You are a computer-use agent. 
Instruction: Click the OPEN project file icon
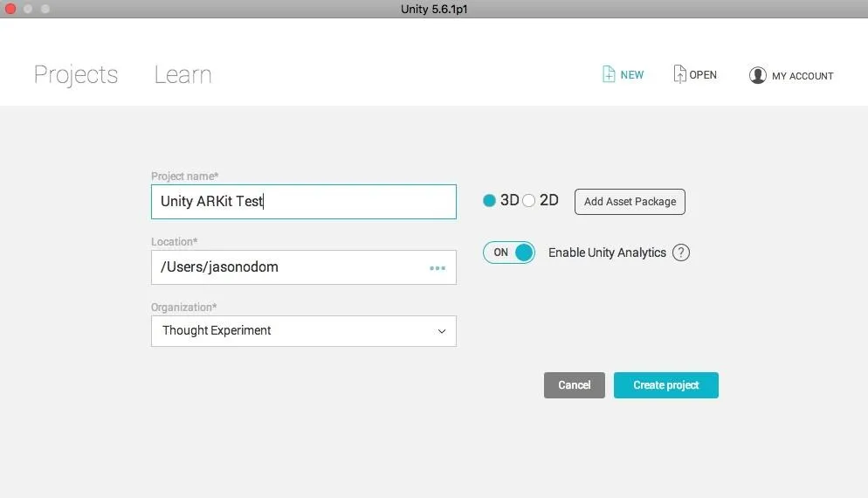pyautogui.click(x=679, y=74)
